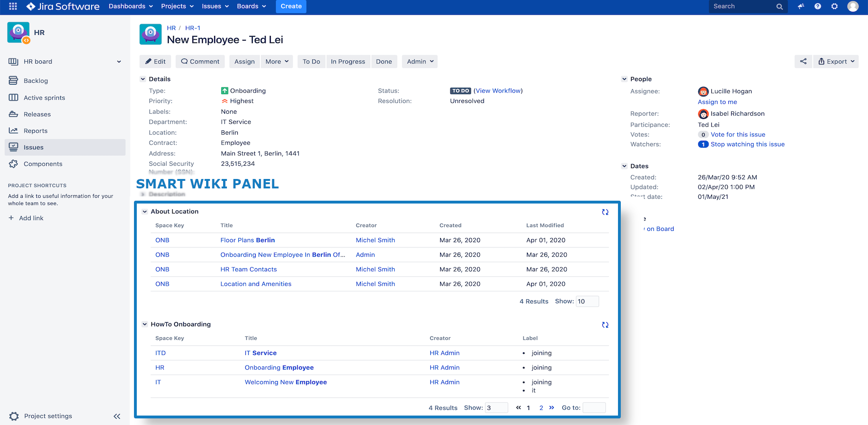Transition issue with In Progress button
Image resolution: width=868 pixels, height=425 pixels.
tap(348, 61)
